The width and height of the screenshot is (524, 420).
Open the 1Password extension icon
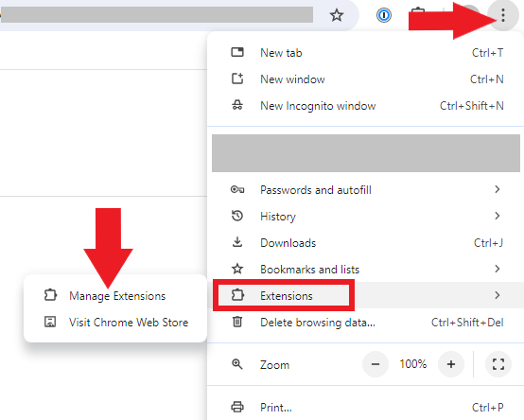(x=384, y=15)
